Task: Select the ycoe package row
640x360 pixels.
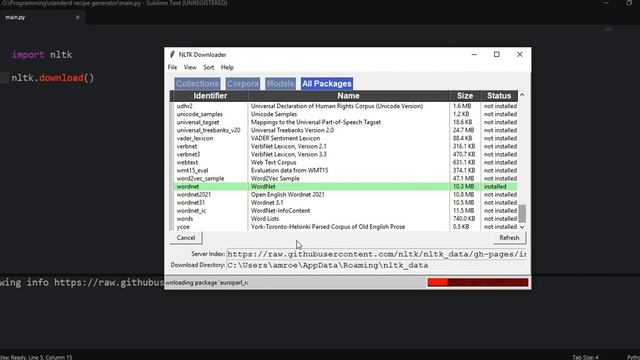Action: click(345, 227)
